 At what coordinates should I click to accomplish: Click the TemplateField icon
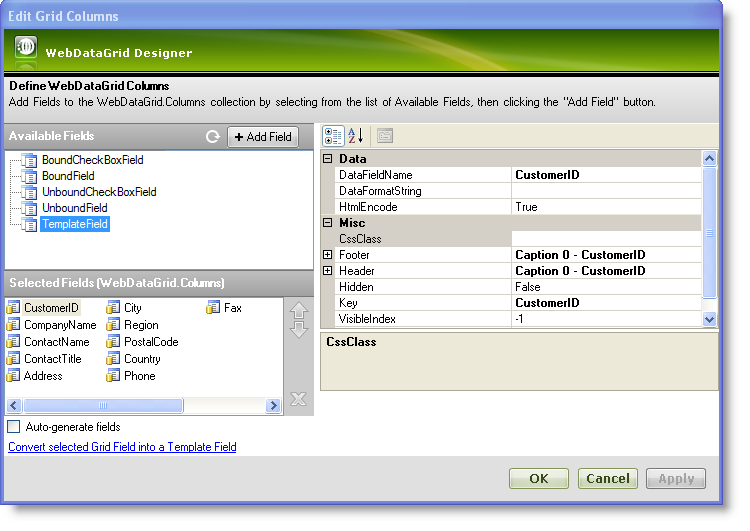(x=29, y=224)
